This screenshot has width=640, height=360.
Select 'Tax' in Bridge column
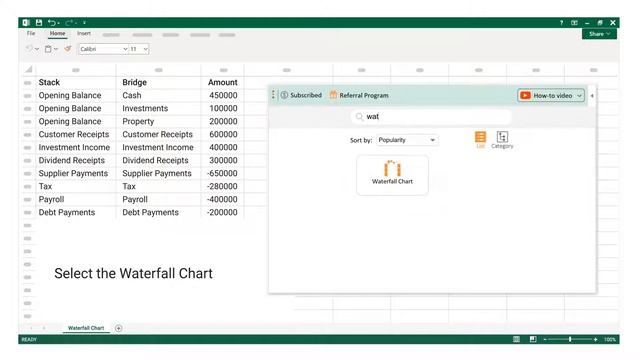[x=158, y=187]
